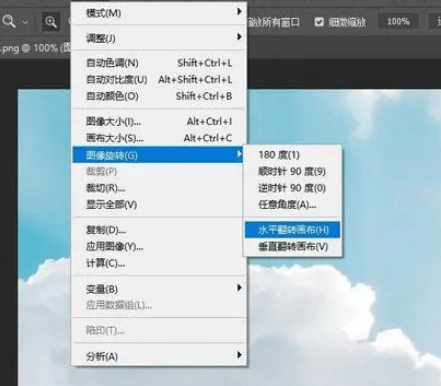Image resolution: width=441 pixels, height=386 pixels.
Task: Click the zoom in button
Action: 51,22
